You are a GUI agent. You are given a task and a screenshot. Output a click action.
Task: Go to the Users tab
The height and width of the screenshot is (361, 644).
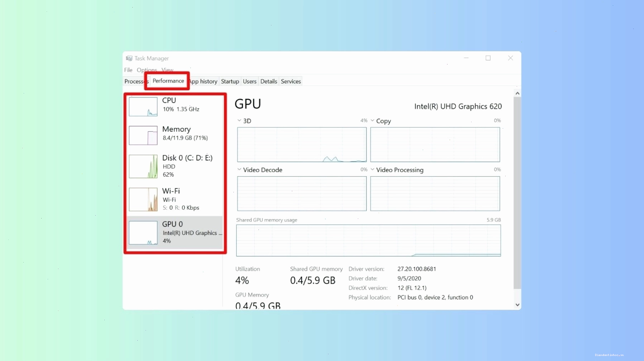tap(250, 81)
